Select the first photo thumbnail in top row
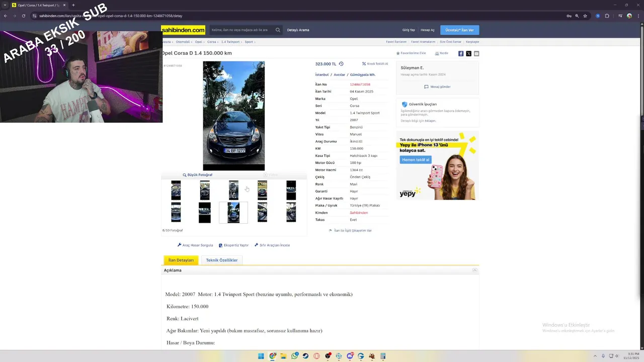This screenshot has width=644, height=362. [176, 191]
